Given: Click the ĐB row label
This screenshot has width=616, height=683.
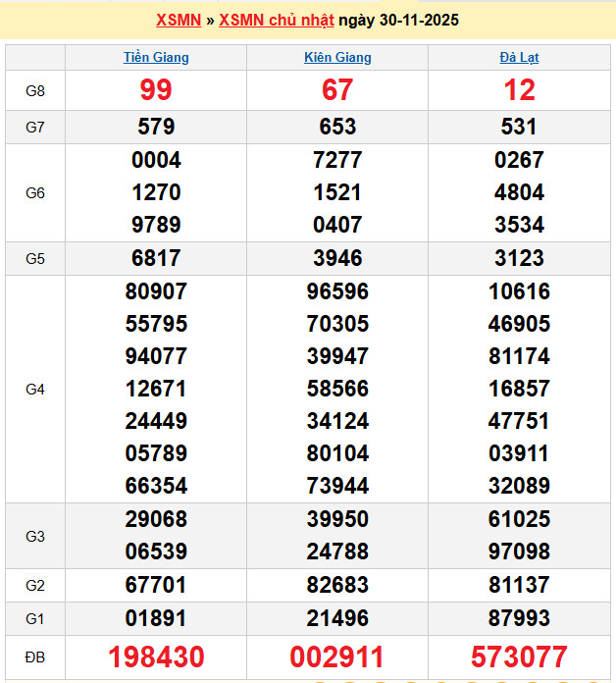Looking at the screenshot, I should 35,657.
